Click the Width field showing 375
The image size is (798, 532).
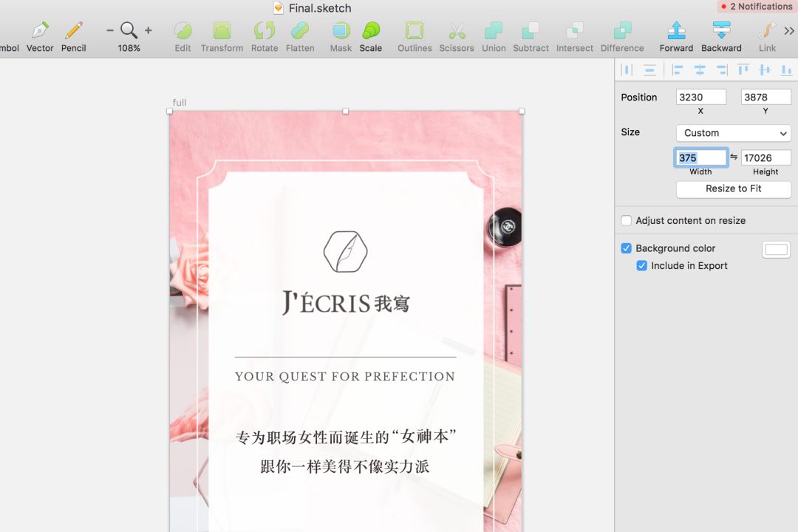[x=700, y=158]
